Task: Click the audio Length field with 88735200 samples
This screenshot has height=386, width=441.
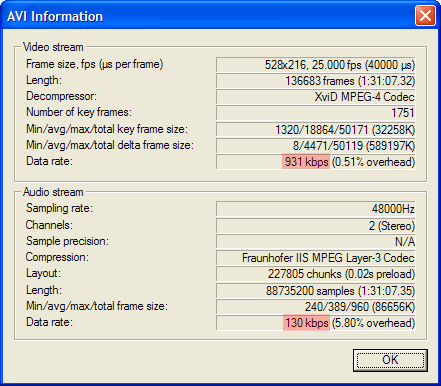Action: tap(315, 291)
